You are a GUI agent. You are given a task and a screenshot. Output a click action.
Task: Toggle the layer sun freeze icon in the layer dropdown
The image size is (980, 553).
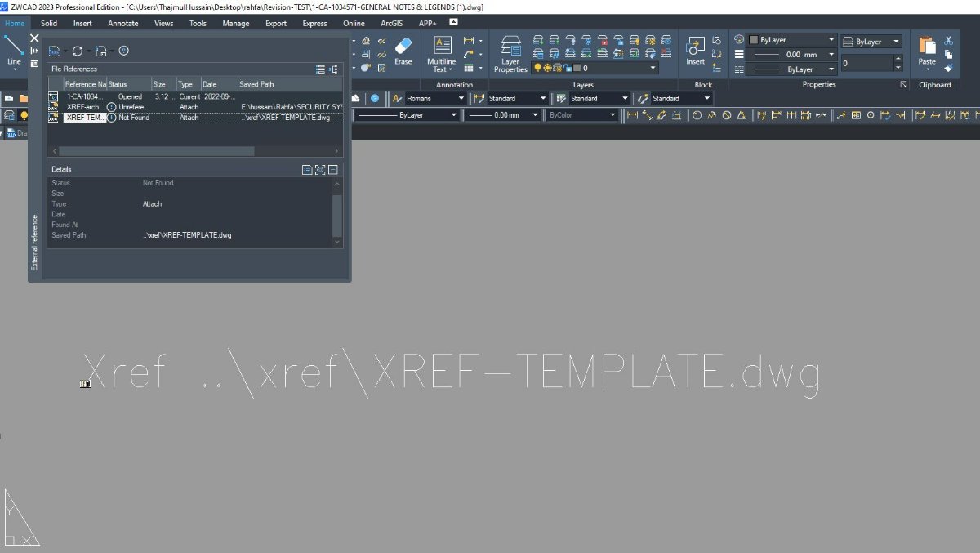click(x=547, y=69)
